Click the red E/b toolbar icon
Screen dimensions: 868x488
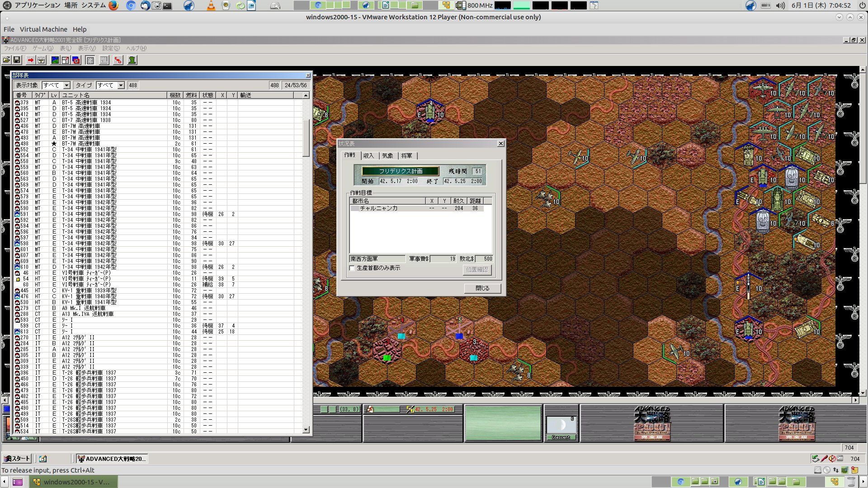[118, 60]
